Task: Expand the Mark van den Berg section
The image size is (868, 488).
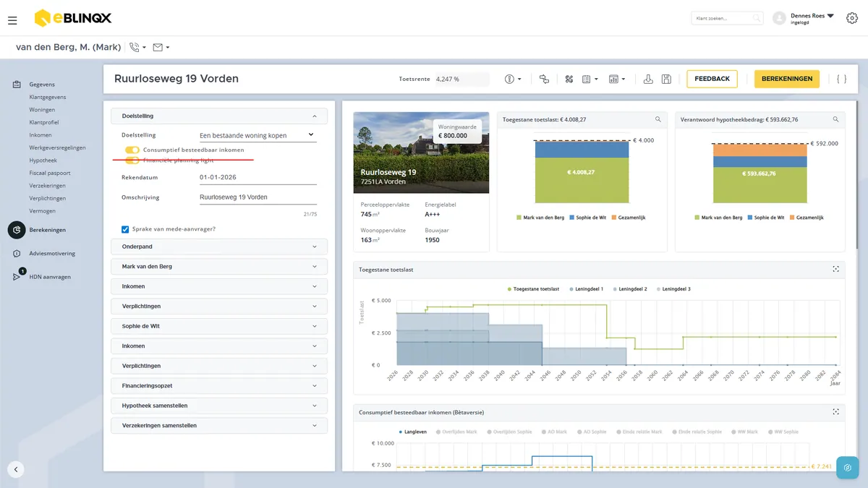Action: click(x=219, y=267)
